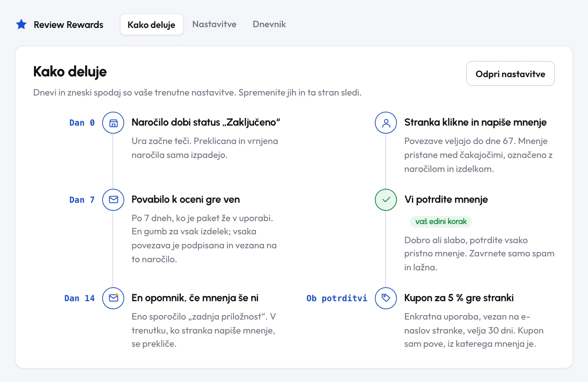
Task: Click heading 'En opomnik, če mnenja še ni'
Action: coord(195,298)
